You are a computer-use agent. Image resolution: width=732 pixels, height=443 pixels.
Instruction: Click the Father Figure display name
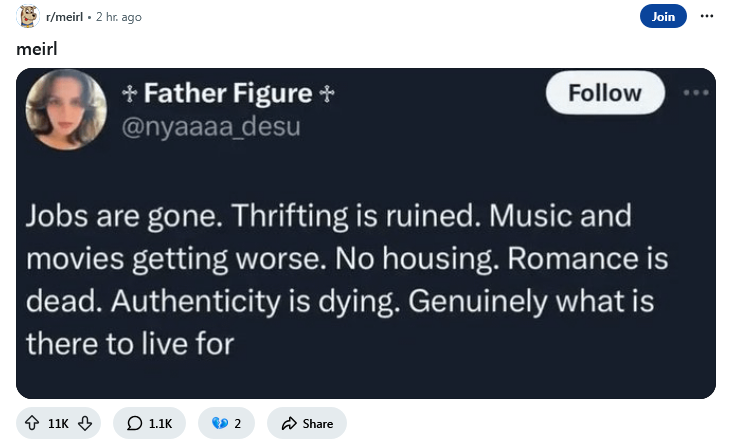point(228,93)
